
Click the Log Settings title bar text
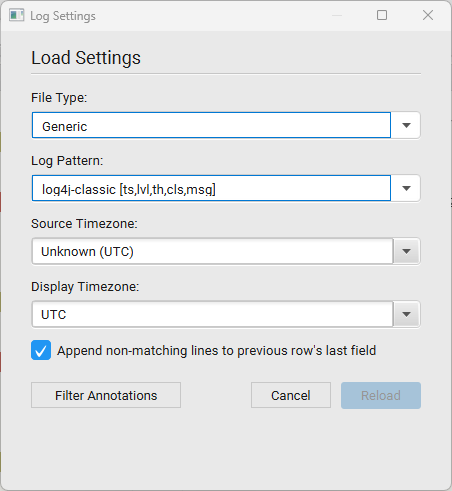(x=63, y=16)
